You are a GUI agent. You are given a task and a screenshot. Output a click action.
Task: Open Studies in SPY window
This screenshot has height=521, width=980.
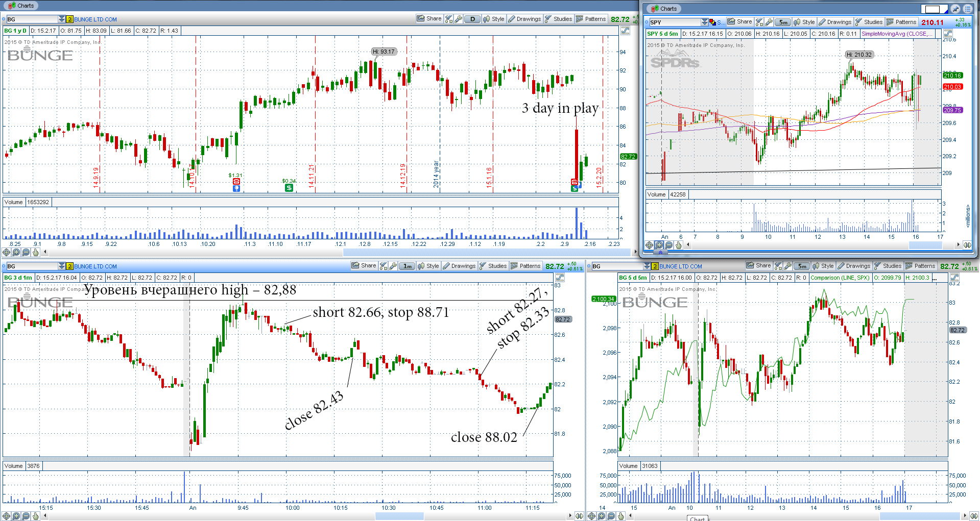pyautogui.click(x=869, y=22)
